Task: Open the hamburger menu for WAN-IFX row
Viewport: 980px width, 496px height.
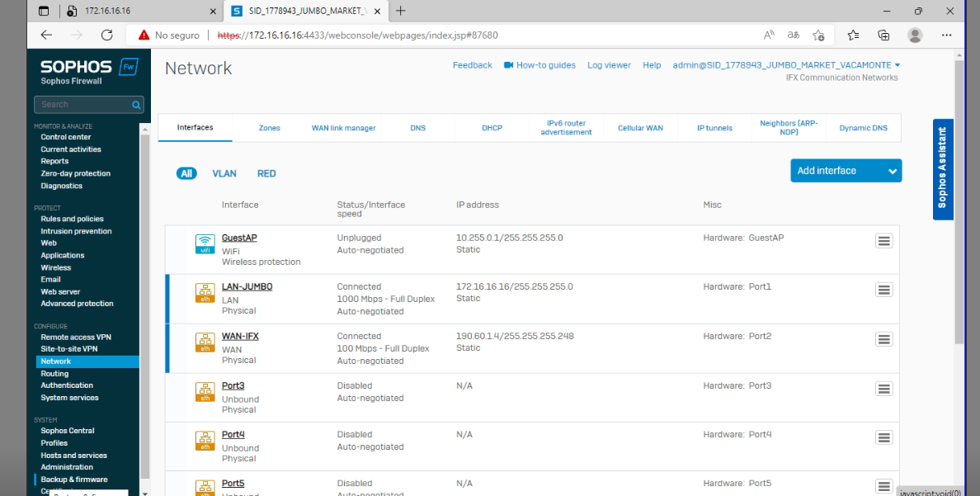Action: pos(883,340)
